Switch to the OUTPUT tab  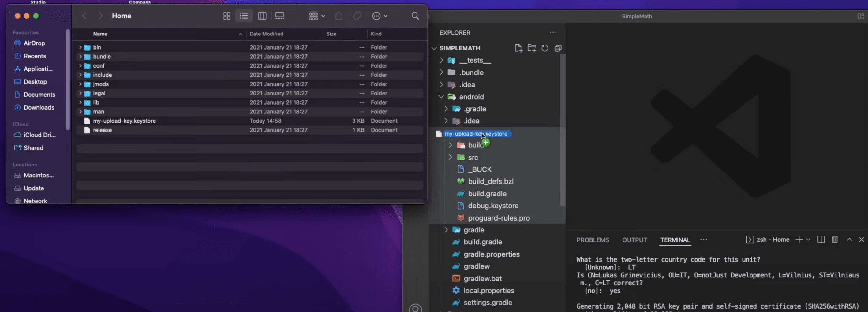click(x=634, y=240)
